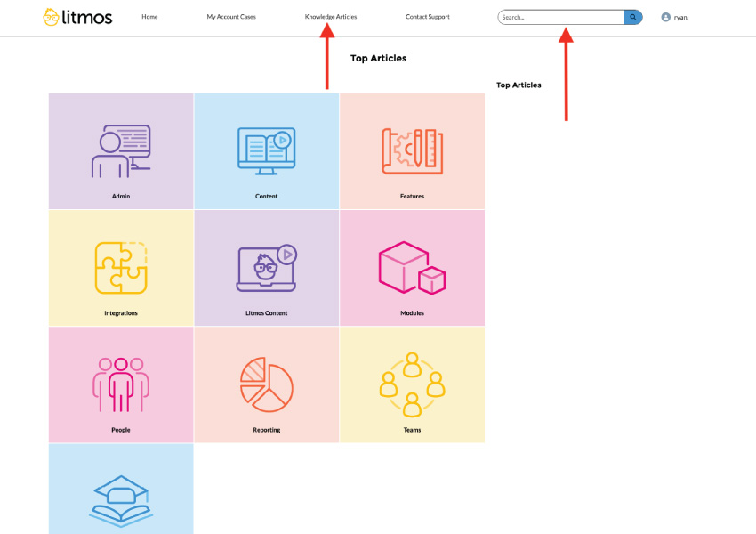Click the magnifier search button
This screenshot has width=756, height=534.
tap(633, 17)
